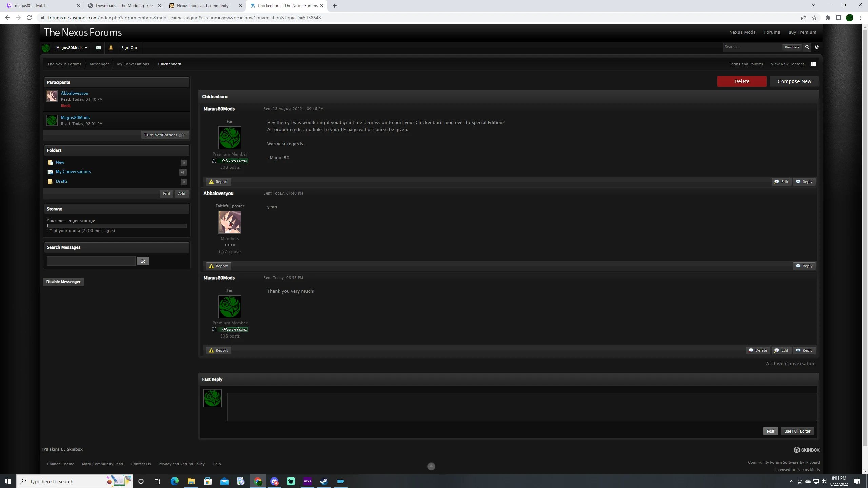Turn Notifications OFF for this conversation
This screenshot has width=868, height=488.
[x=165, y=135]
